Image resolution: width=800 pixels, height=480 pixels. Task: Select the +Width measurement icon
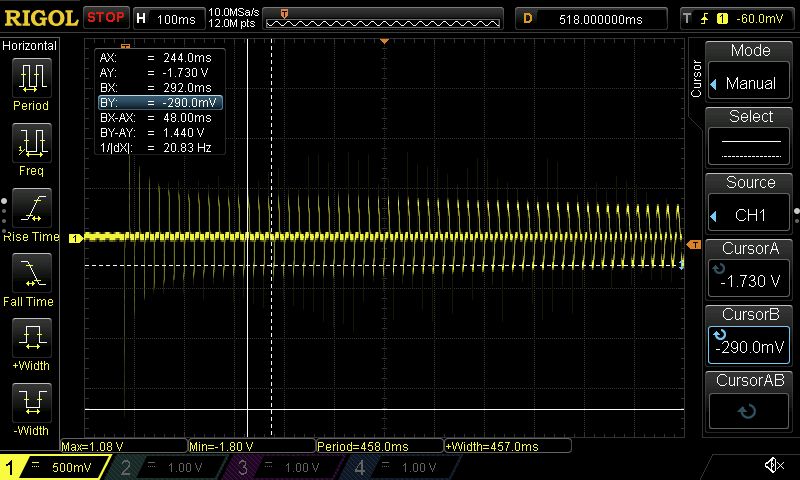(32, 338)
